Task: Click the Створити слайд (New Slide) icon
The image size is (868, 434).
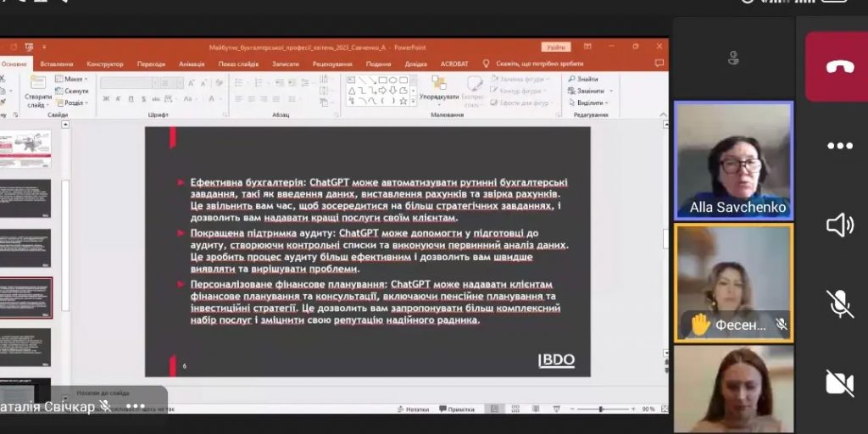Action: pyautogui.click(x=38, y=90)
